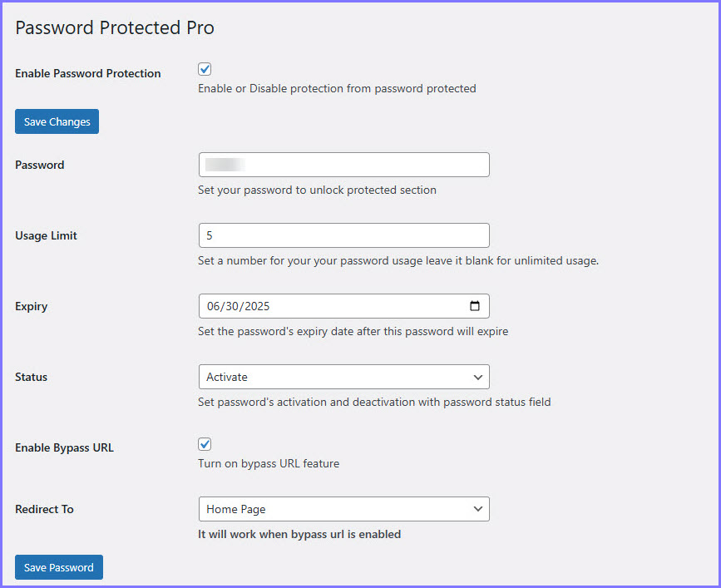Select the year 2025 in Expiry date

click(x=256, y=306)
